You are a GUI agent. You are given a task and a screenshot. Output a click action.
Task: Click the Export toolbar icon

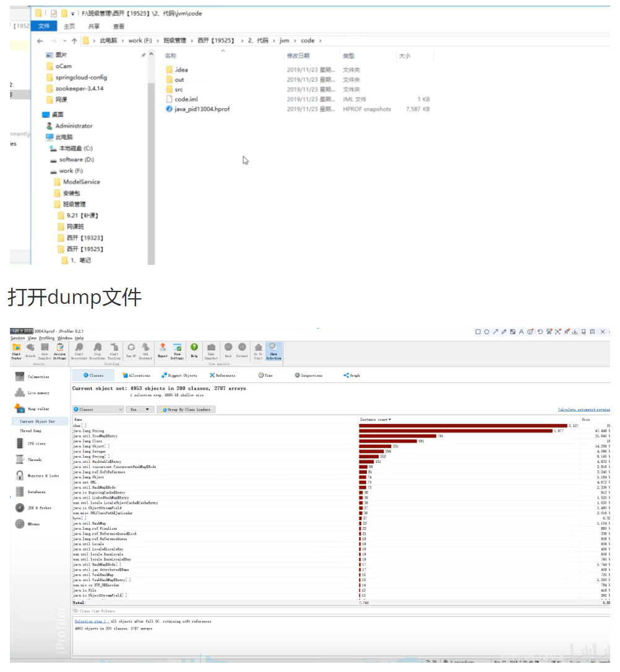(x=163, y=350)
